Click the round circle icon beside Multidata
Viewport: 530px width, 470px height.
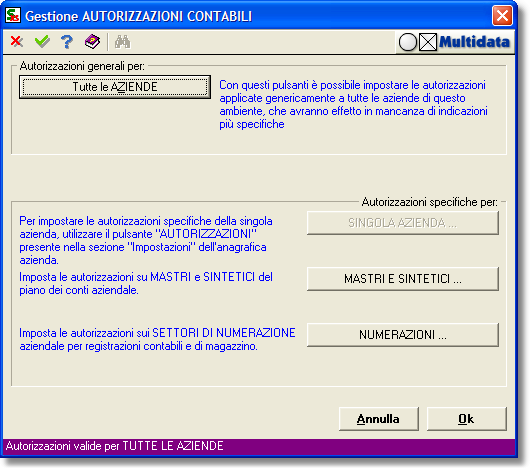tap(408, 42)
